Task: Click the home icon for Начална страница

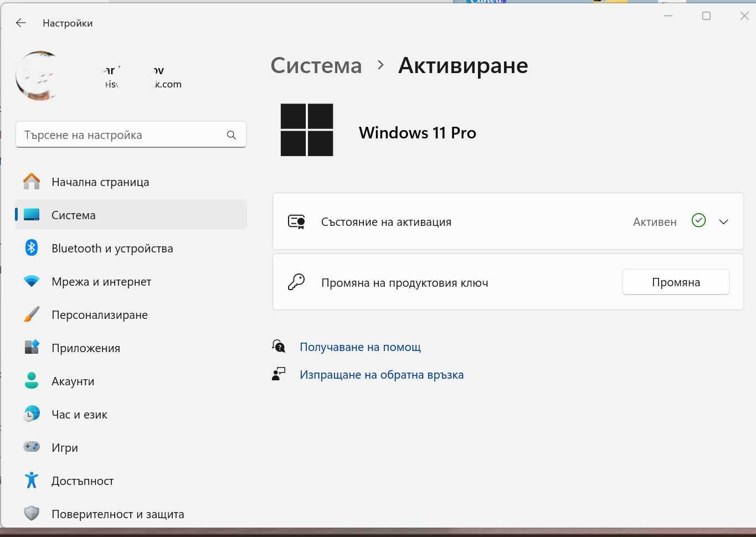Action: (x=32, y=182)
